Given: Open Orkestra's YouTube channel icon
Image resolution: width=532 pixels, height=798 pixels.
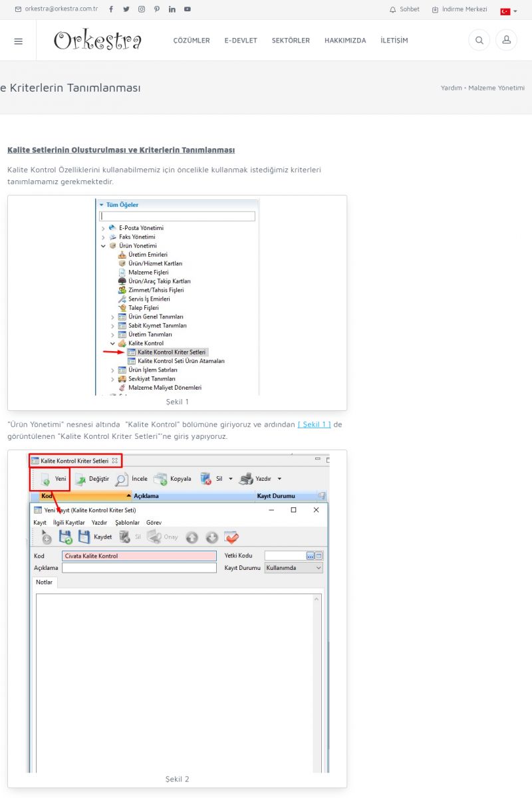Looking at the screenshot, I should pyautogui.click(x=188, y=9).
